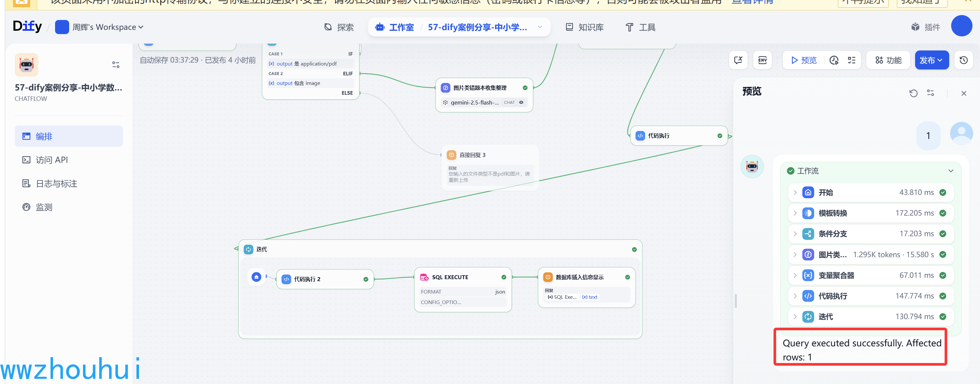Select the SQL EXECUTE node icon
This screenshot has width=980, height=384.
tap(424, 277)
